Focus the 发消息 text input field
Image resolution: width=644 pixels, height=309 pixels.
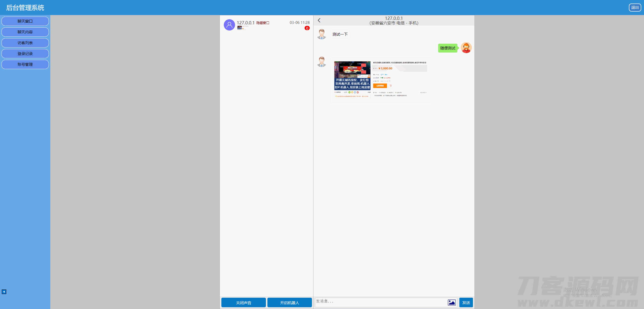tap(380, 302)
